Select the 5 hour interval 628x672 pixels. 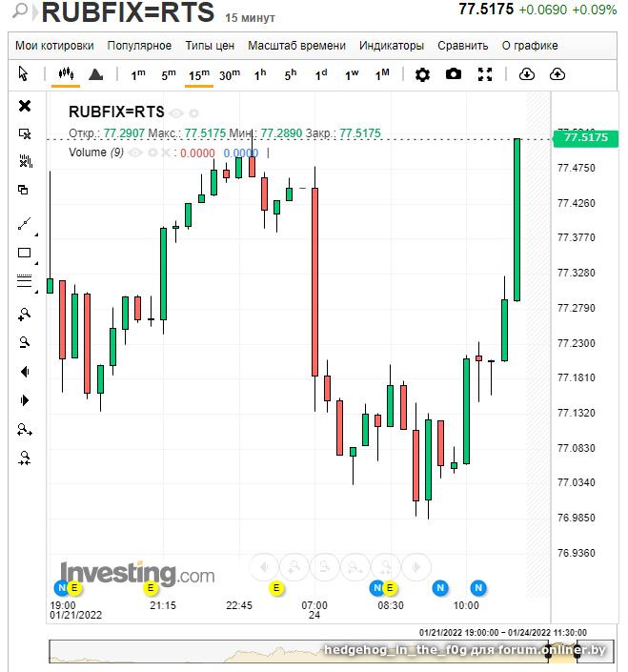[291, 75]
